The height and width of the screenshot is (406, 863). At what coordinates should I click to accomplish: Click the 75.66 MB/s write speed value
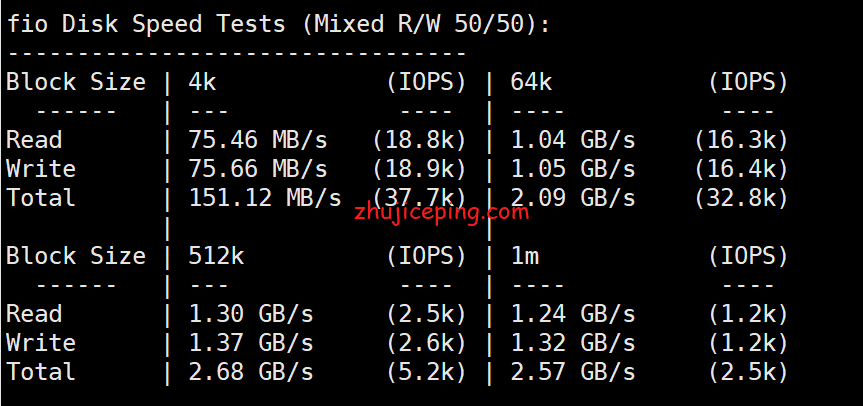tap(258, 169)
